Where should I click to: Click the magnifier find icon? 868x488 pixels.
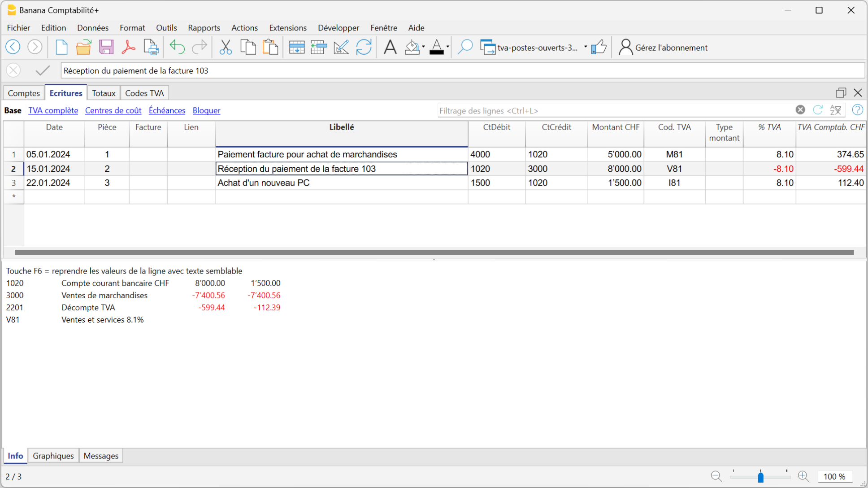pos(465,47)
